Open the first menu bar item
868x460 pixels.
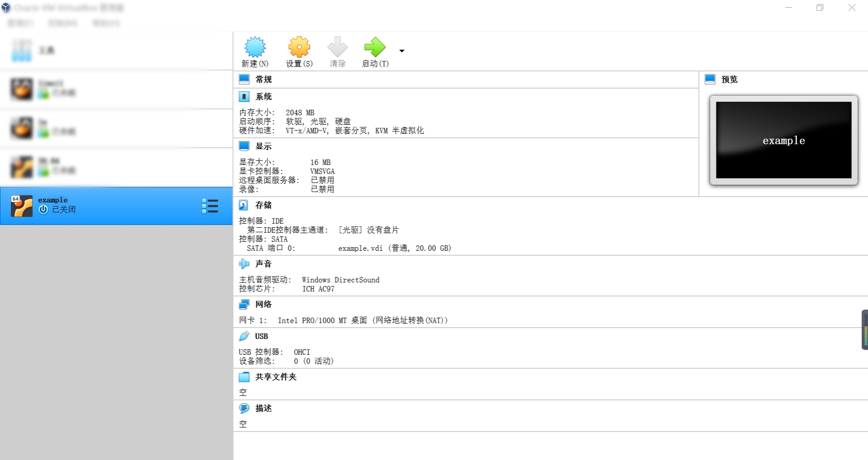pos(21,23)
